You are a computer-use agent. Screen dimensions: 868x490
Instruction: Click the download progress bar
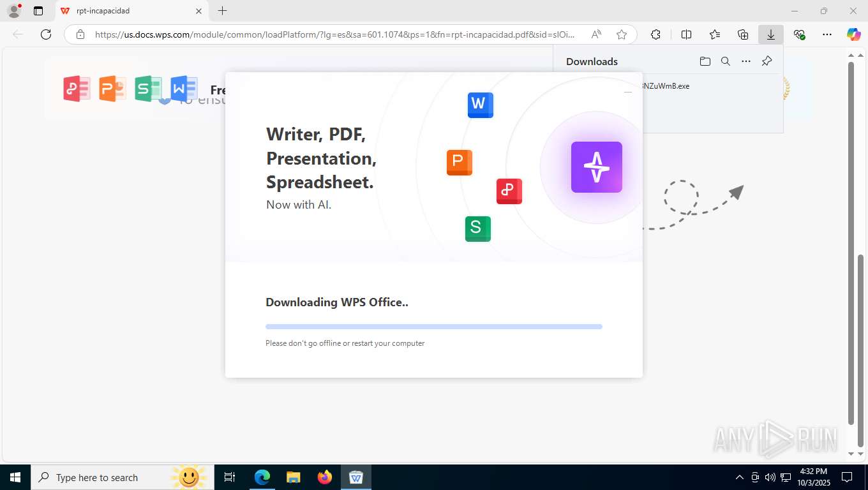[x=433, y=327]
